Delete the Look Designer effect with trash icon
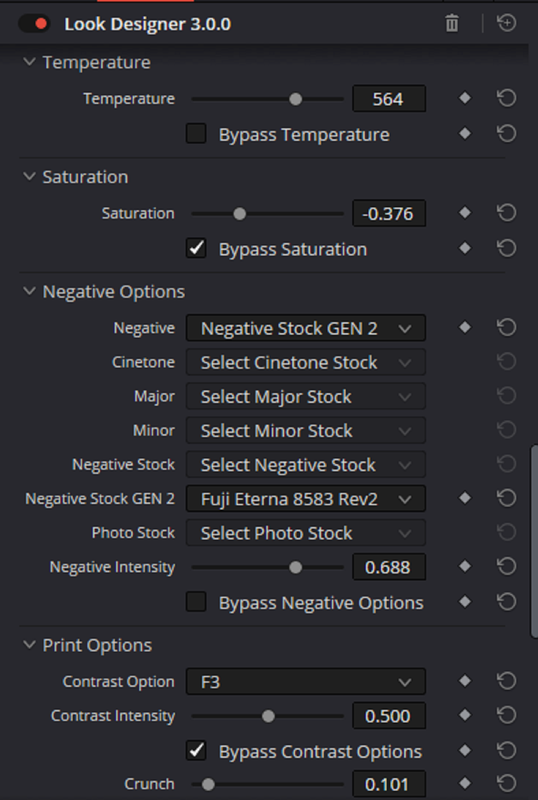Image resolution: width=538 pixels, height=800 pixels. point(452,23)
